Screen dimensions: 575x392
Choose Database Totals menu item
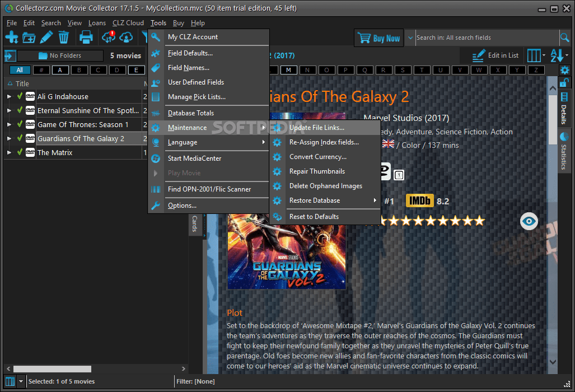click(209, 113)
